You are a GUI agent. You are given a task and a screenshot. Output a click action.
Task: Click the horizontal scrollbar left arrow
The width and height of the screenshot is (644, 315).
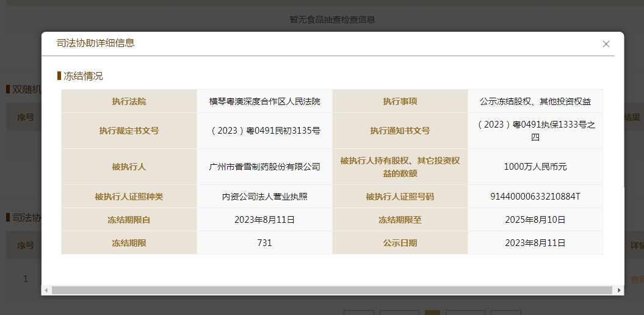click(x=46, y=291)
